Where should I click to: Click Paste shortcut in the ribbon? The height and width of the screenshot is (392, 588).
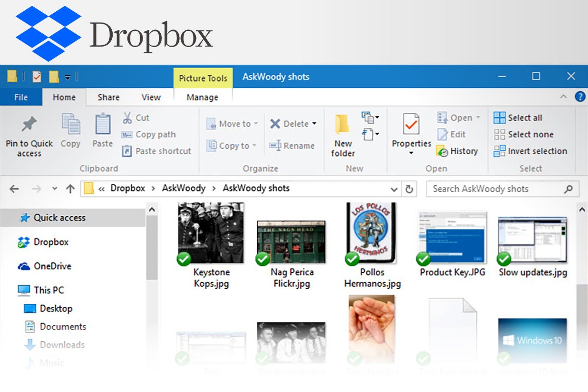click(156, 151)
